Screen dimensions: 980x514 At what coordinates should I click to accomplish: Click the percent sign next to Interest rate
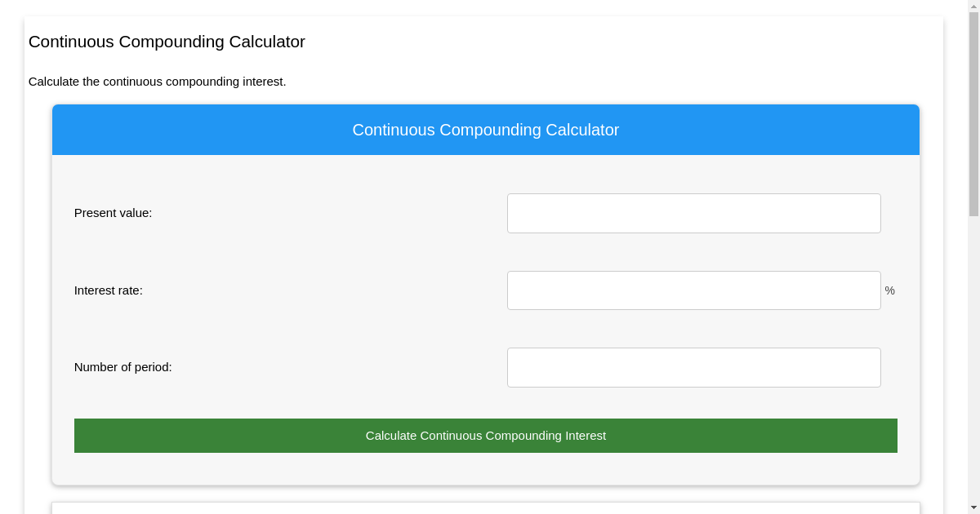click(889, 290)
